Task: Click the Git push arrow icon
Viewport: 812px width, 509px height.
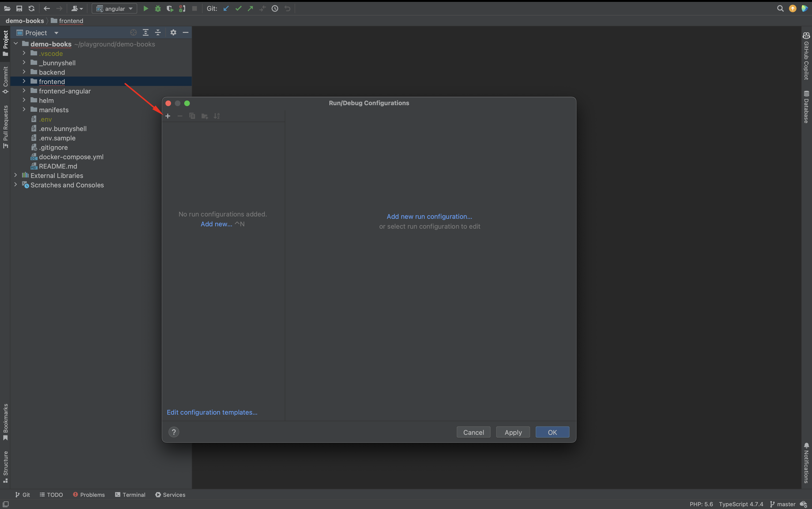Action: click(250, 9)
